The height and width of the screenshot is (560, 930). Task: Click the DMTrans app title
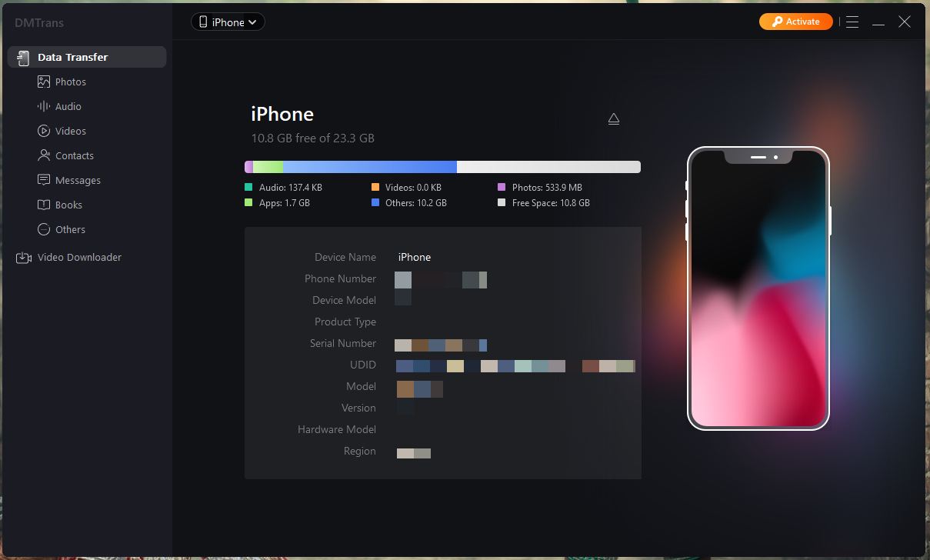(x=39, y=22)
